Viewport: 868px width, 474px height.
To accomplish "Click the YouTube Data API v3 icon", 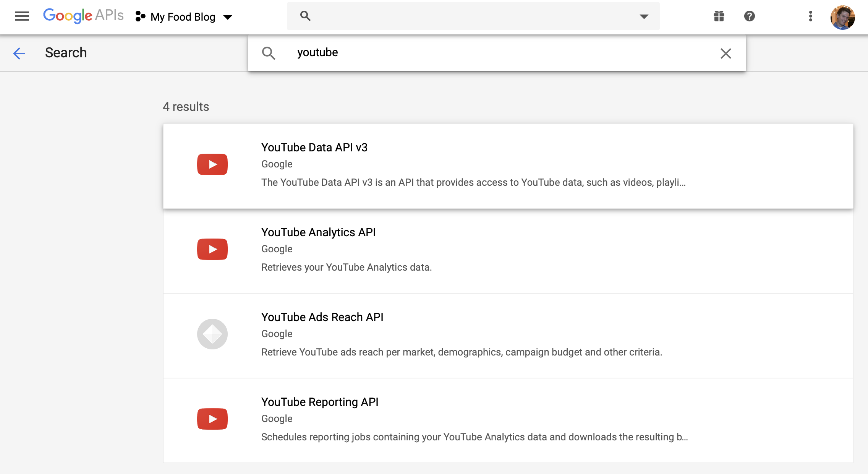I will point(212,164).
